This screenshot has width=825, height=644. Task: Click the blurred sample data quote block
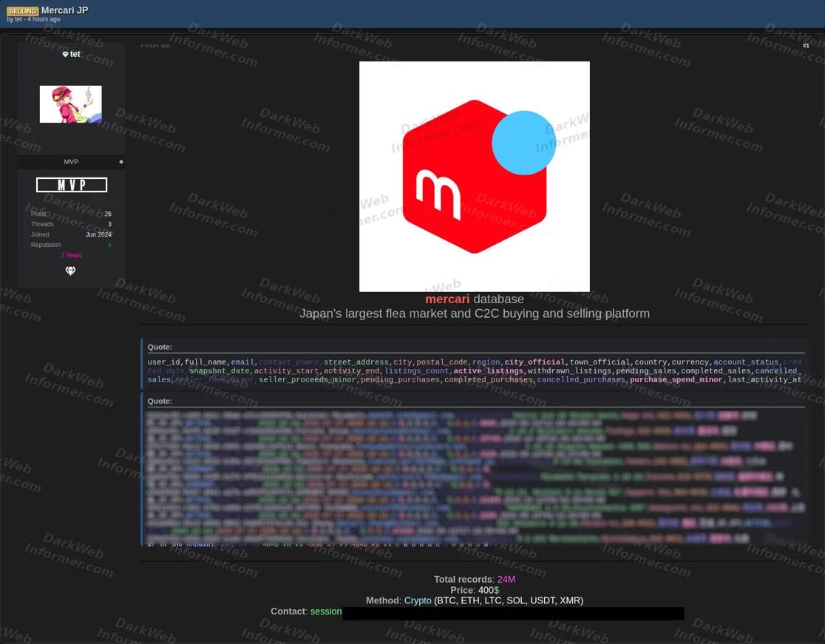(475, 470)
